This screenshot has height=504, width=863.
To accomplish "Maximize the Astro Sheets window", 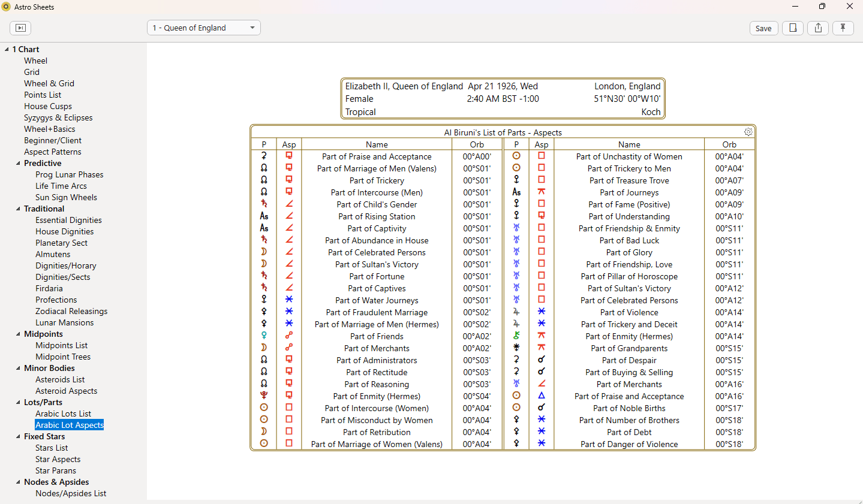I will (x=822, y=7).
